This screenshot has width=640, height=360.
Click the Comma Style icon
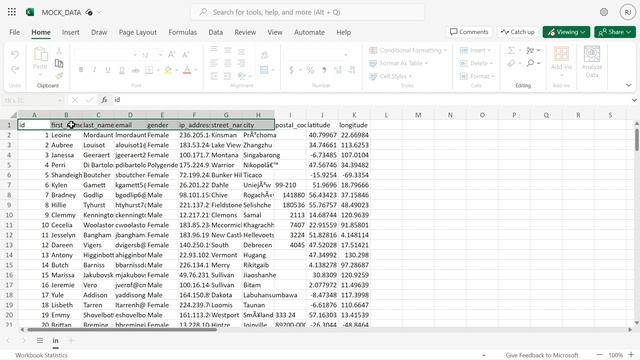tap(324, 70)
